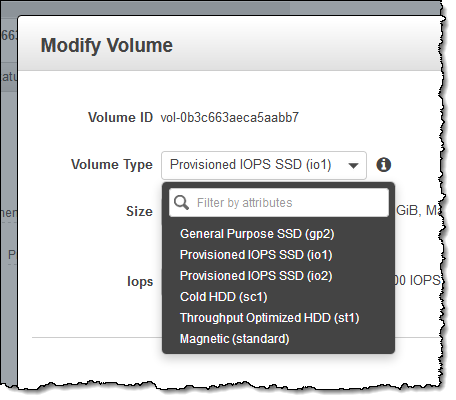Click the partially visible GiB size hint text

pyautogui.click(x=419, y=210)
